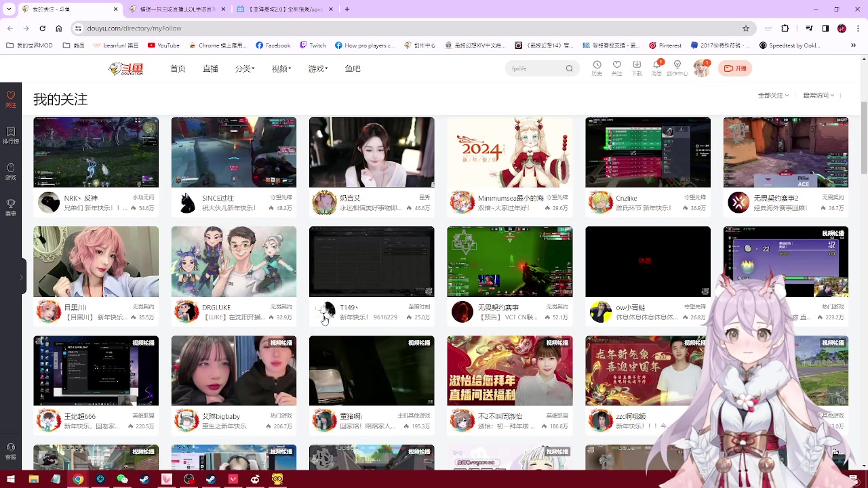Bookmark this page with the star icon
Screen dimensions: 868x488
click(746, 28)
